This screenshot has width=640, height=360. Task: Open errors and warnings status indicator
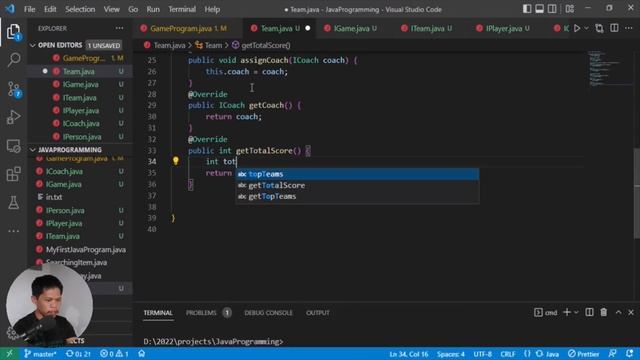(114, 353)
